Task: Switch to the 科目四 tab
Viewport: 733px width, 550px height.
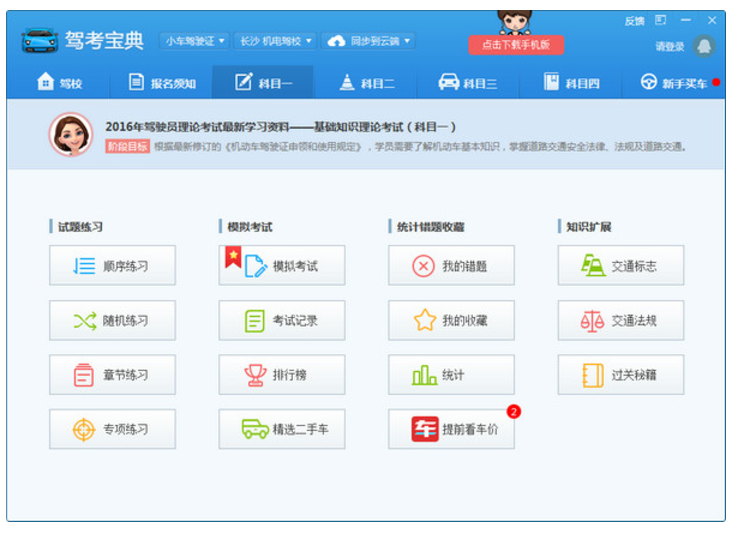Action: (x=571, y=83)
